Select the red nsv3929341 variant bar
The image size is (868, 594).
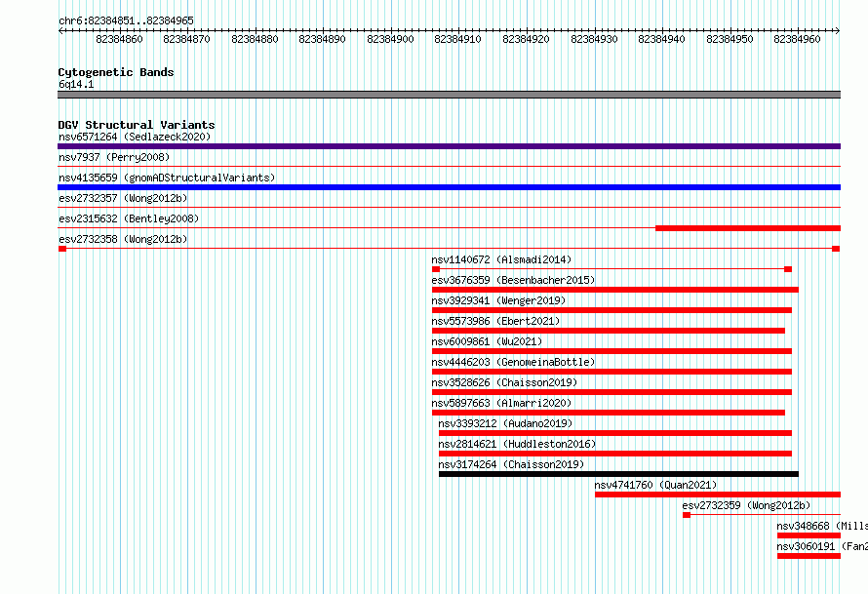[x=612, y=310]
